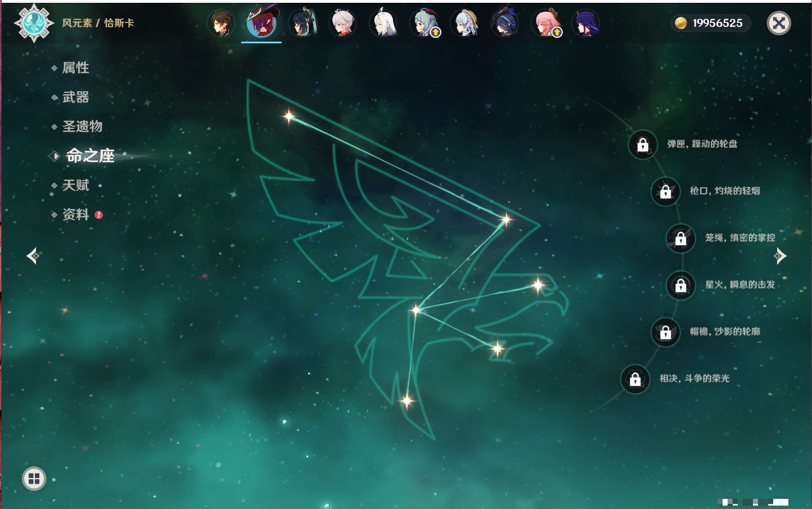Select constellation label 笼绳, 缜密的掌控
This screenshot has height=509, width=812.
740,238
